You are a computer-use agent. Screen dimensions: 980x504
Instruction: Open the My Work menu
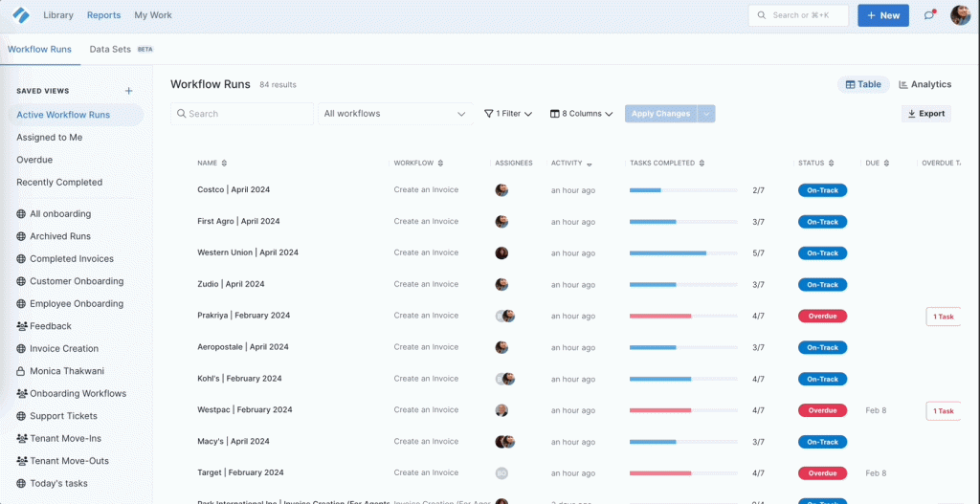[x=153, y=15]
